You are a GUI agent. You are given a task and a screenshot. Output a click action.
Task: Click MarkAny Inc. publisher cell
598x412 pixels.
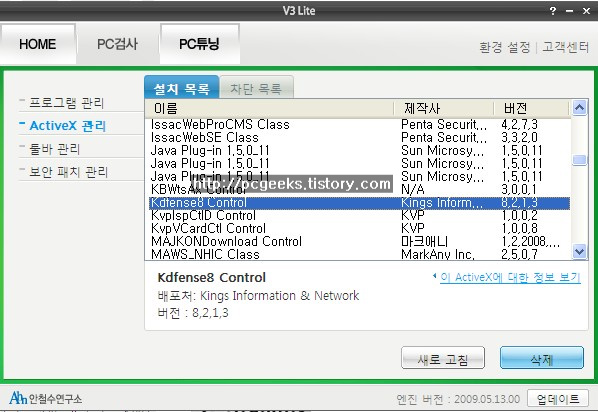(437, 254)
